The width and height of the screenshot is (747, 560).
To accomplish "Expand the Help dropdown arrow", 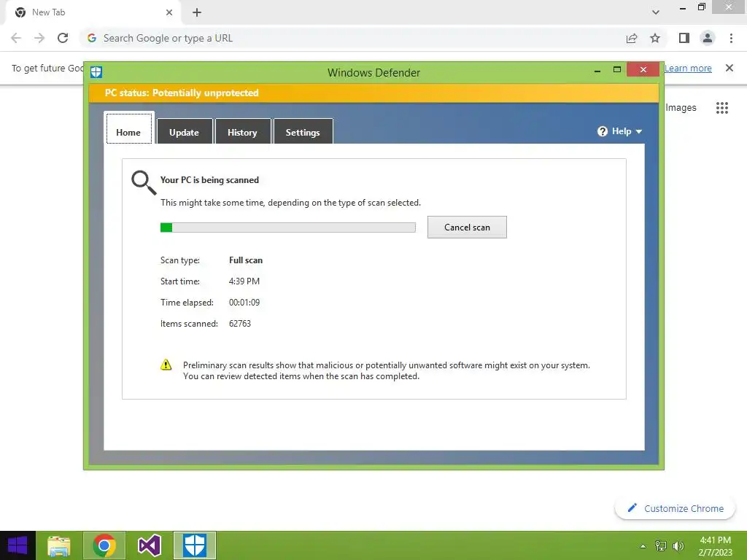I will pyautogui.click(x=639, y=131).
